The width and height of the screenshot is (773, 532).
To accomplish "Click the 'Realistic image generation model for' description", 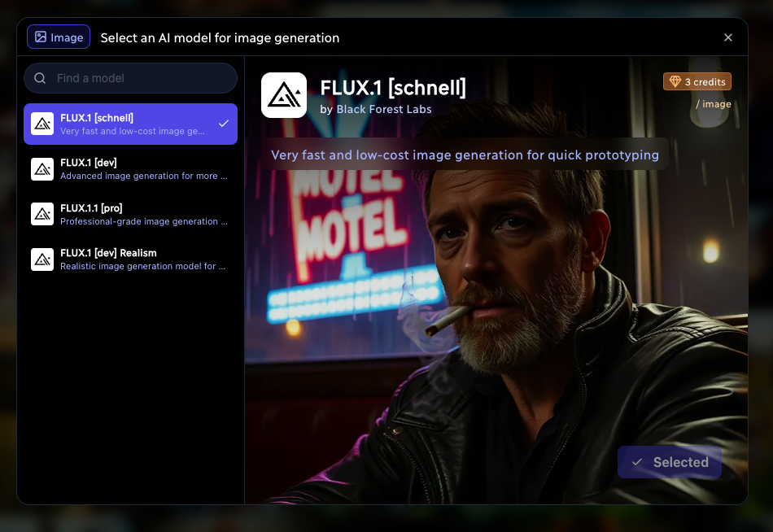I will tap(142, 266).
